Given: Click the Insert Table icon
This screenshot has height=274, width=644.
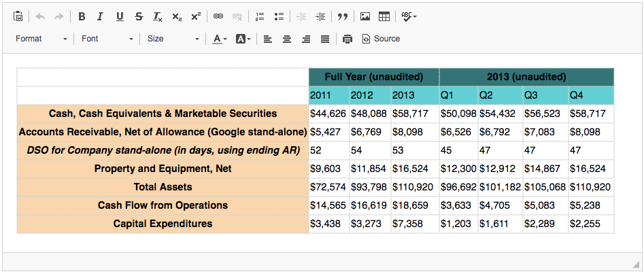Looking at the screenshot, I should tap(384, 16).
